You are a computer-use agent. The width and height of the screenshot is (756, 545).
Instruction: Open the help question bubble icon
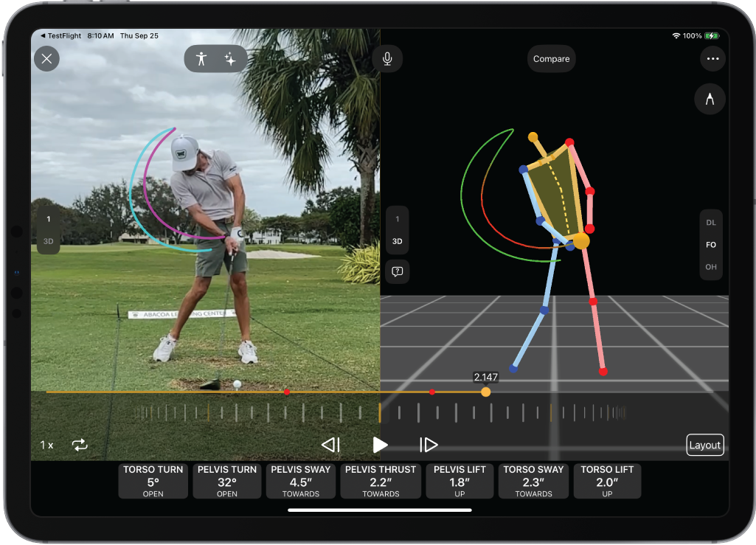(398, 271)
